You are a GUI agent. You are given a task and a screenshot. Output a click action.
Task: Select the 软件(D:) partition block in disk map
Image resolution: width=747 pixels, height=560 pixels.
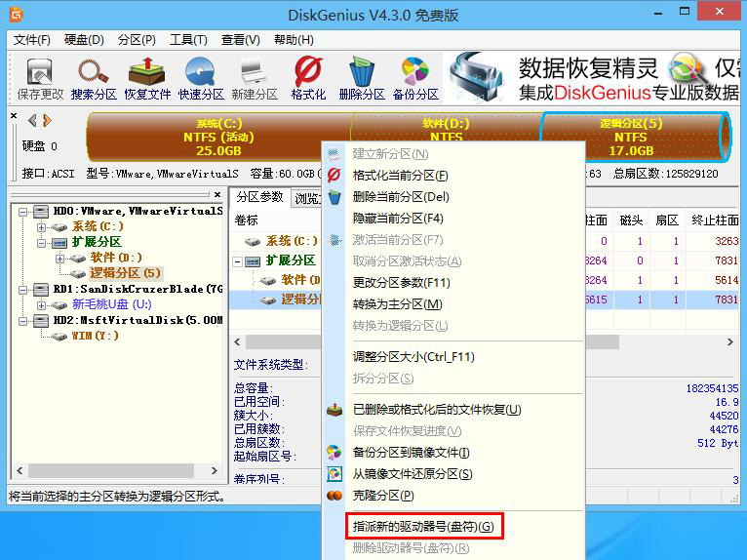tap(446, 128)
